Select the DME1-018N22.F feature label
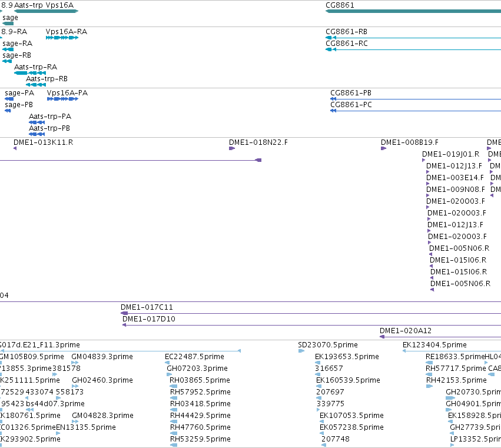Viewport: 501px width, 448px height. tap(258, 142)
